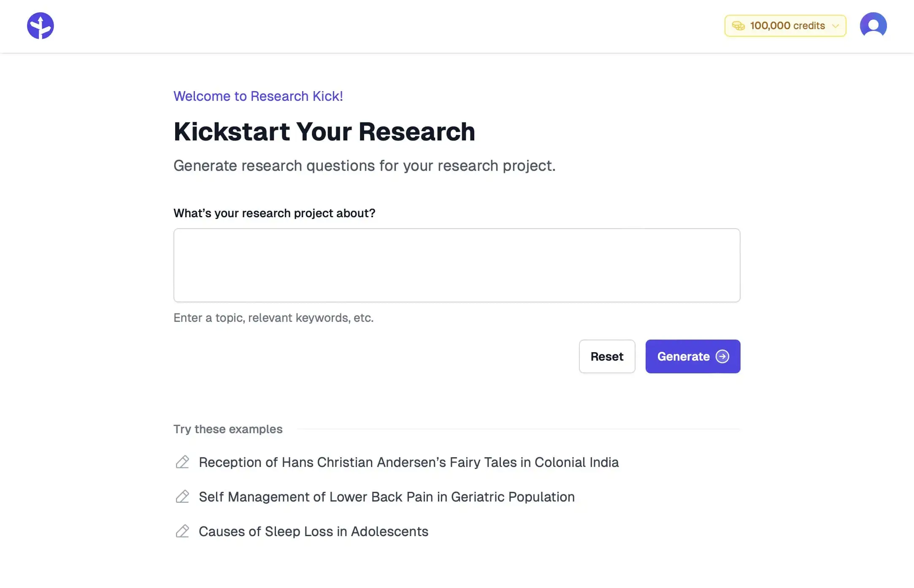Click the "Enter a topic, relevant keywords" hint
Image resolution: width=914 pixels, height=588 pixels.
click(x=273, y=318)
